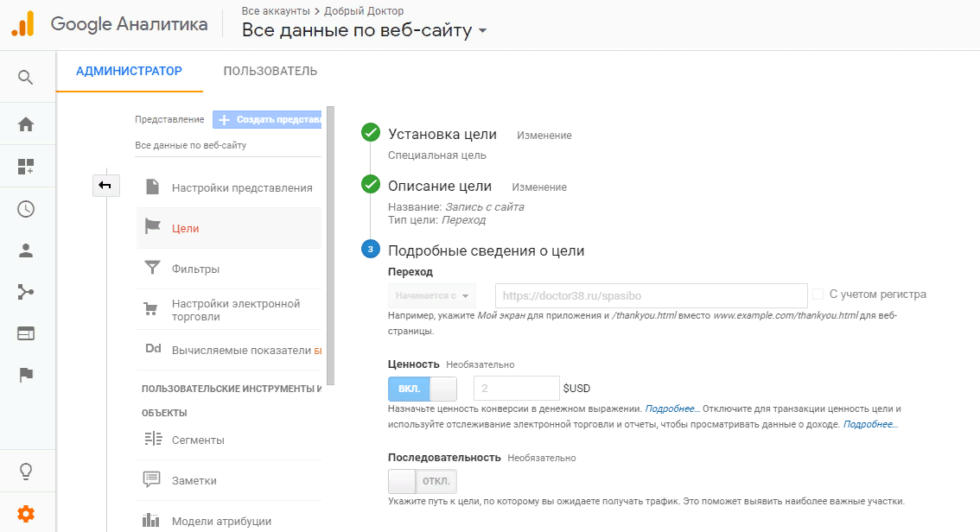
Task: Collapse the column with the back arrow button
Action: 105,185
